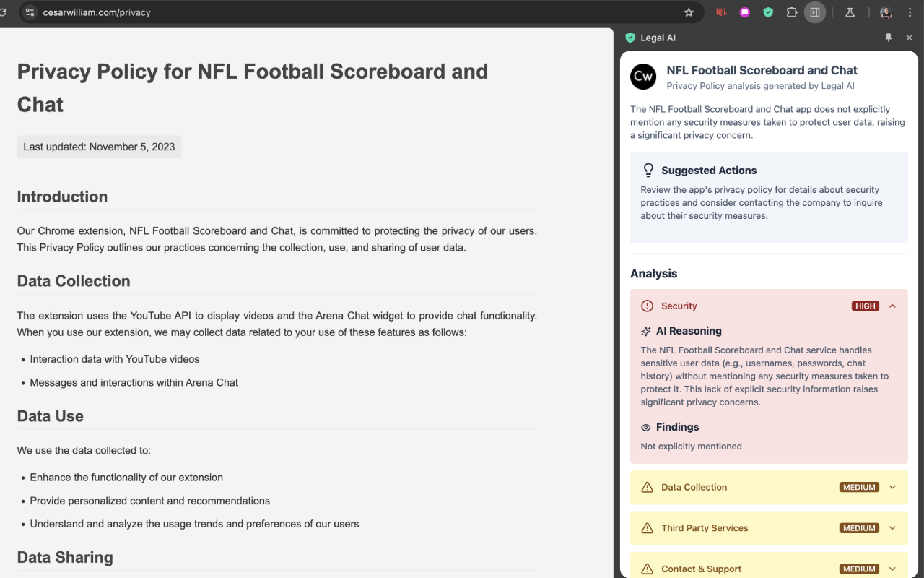Open the pink chat extension icon

(745, 12)
